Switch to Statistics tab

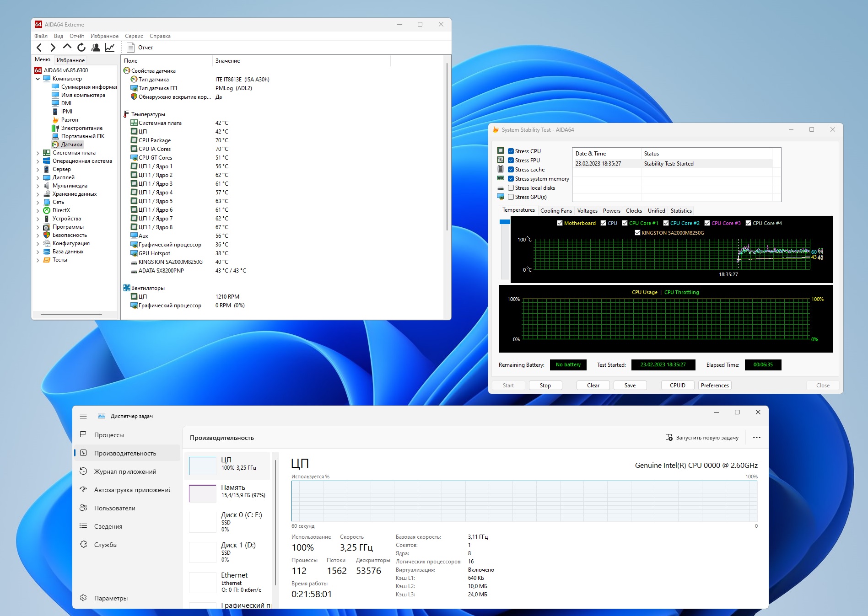coord(681,211)
